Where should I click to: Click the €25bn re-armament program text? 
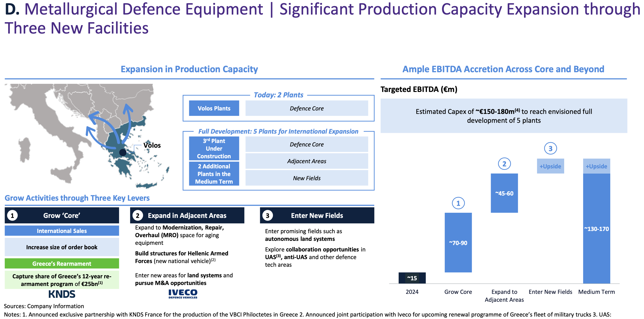click(x=62, y=280)
